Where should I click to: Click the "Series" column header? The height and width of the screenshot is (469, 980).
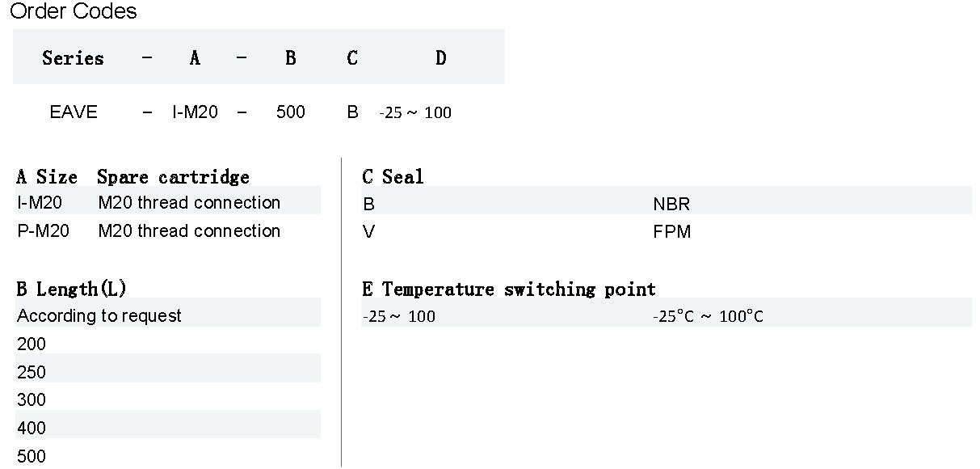coord(73,58)
